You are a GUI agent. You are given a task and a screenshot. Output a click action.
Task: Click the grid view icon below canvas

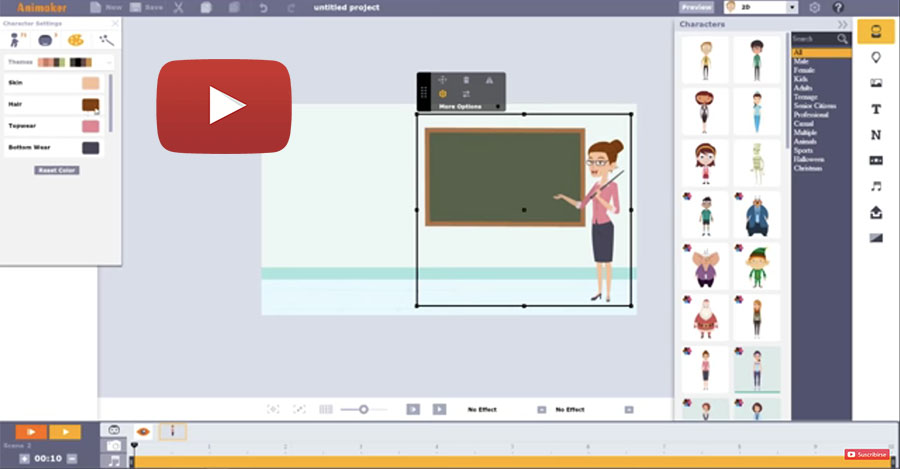tap(325, 409)
